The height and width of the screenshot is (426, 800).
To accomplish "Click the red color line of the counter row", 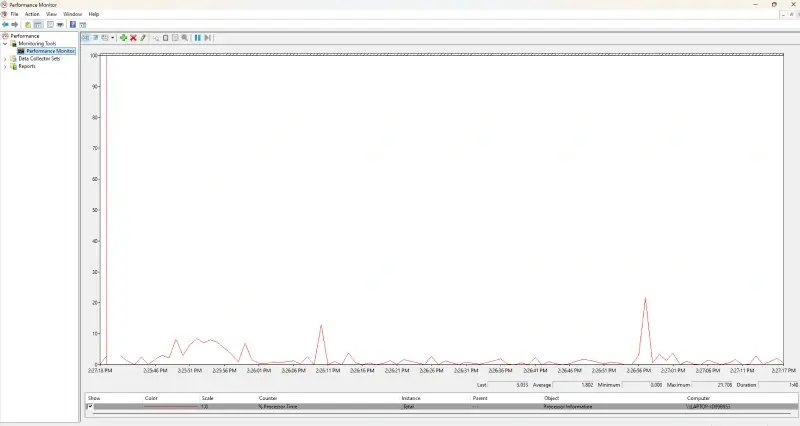I will [x=171, y=407].
